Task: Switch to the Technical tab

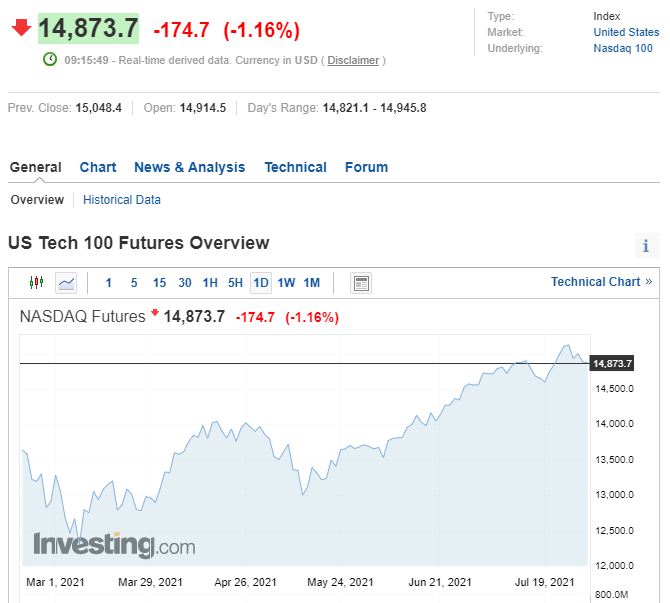Action: click(x=295, y=167)
